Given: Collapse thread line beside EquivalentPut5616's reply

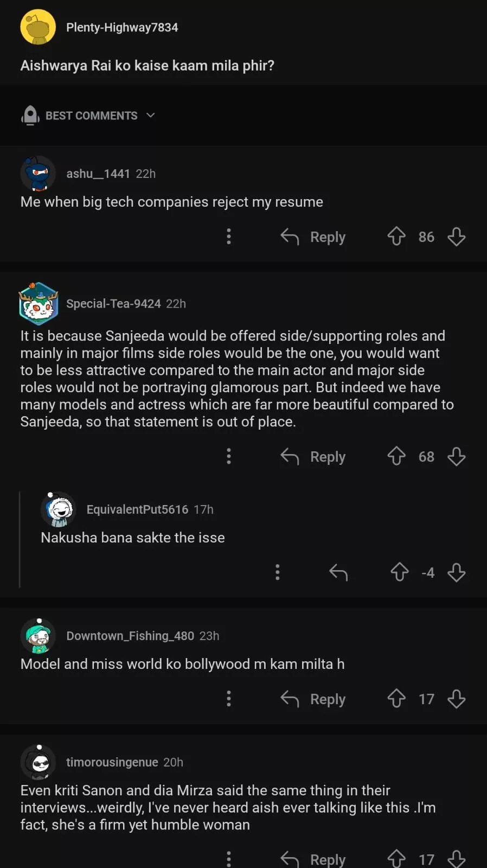Looking at the screenshot, I should pyautogui.click(x=20, y=539).
